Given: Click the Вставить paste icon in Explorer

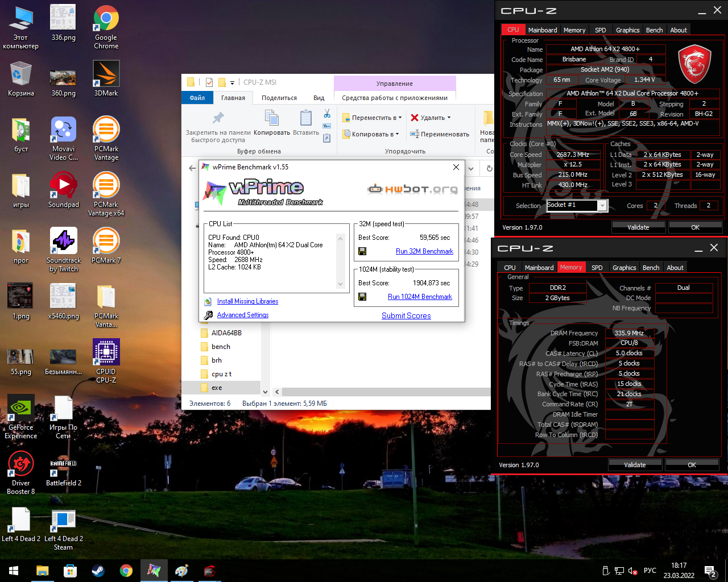Looking at the screenshot, I should [306, 123].
